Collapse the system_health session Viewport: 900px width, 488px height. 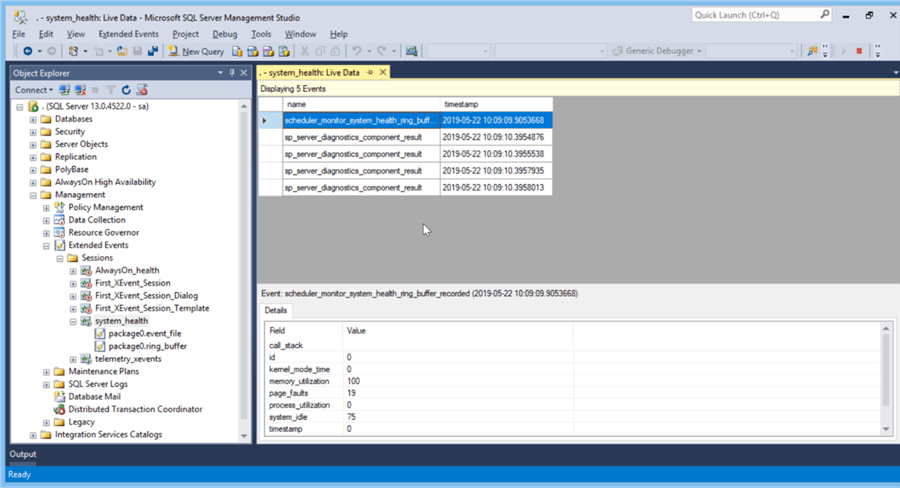pyautogui.click(x=73, y=322)
